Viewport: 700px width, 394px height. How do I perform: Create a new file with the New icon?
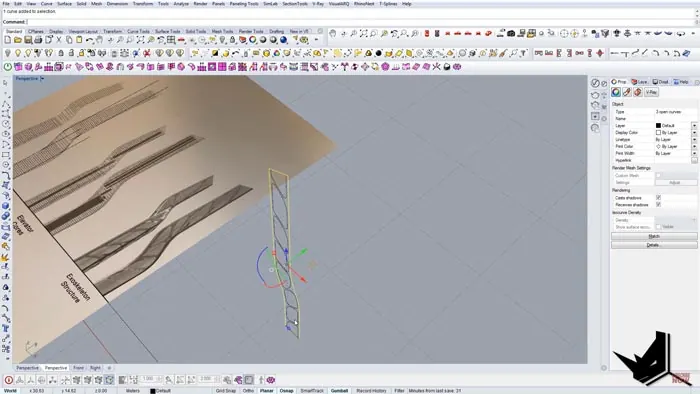(8, 40)
